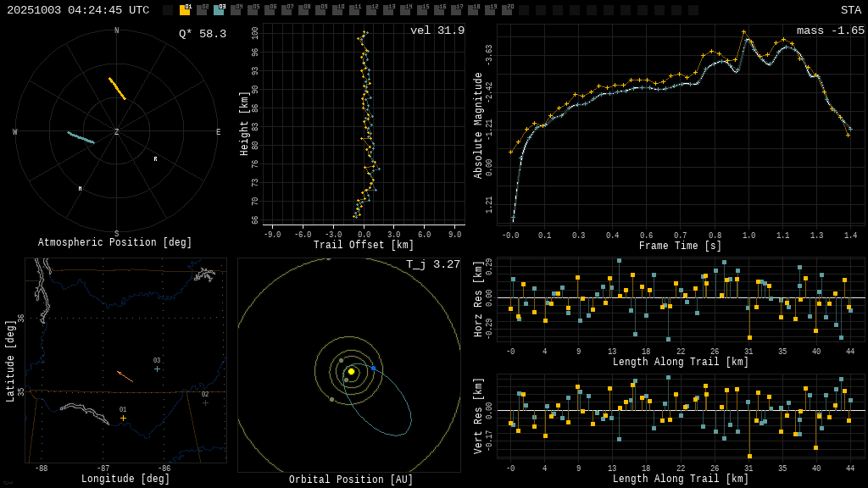This screenshot has height=488, width=868.
Task: Click the orange station 01 indicator box
Action: 185,10
